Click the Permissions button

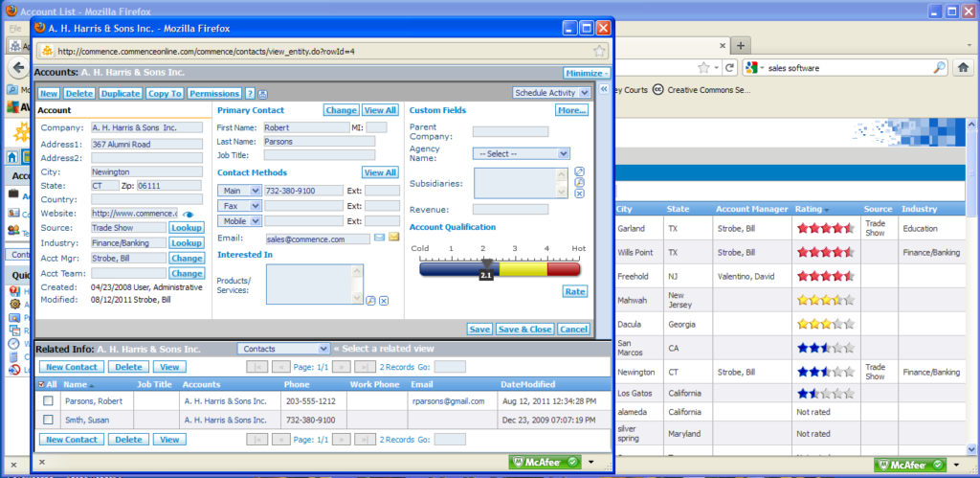214,93
